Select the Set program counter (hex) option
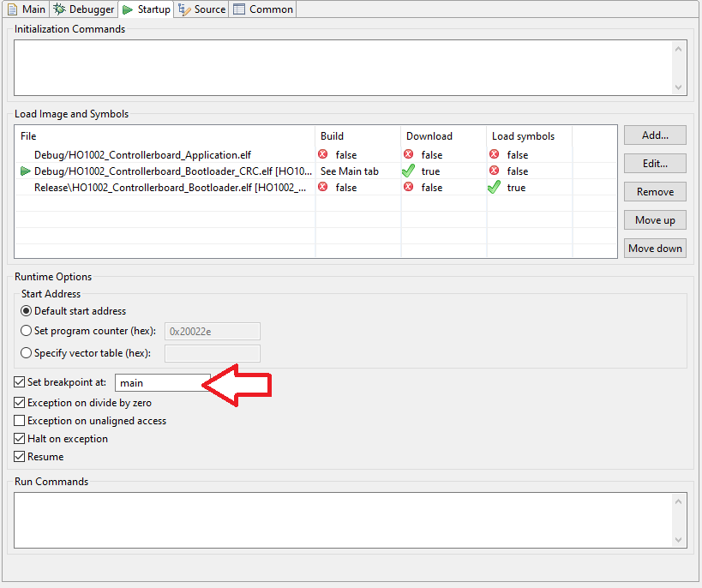The height and width of the screenshot is (588, 702). pos(27,331)
